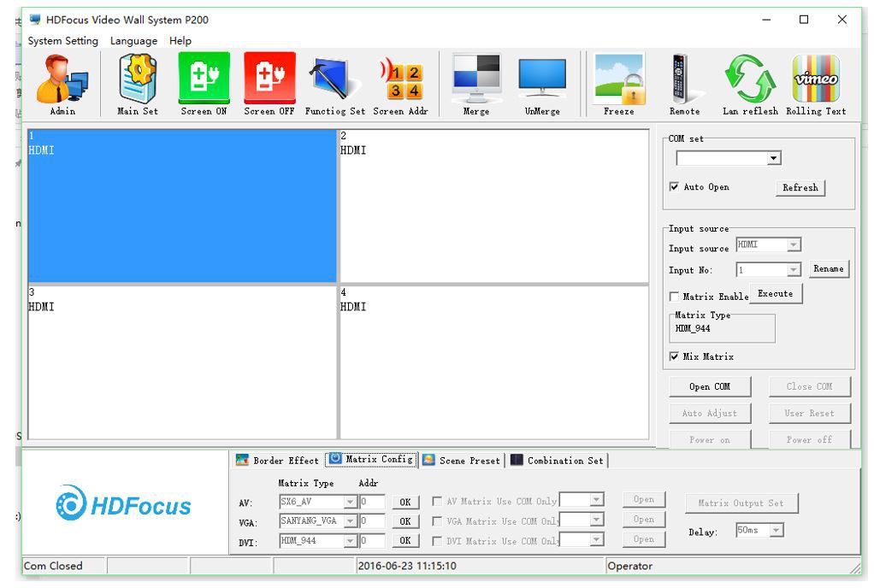Click the Merge icon
This screenshot has height=588, width=874.
click(x=475, y=81)
